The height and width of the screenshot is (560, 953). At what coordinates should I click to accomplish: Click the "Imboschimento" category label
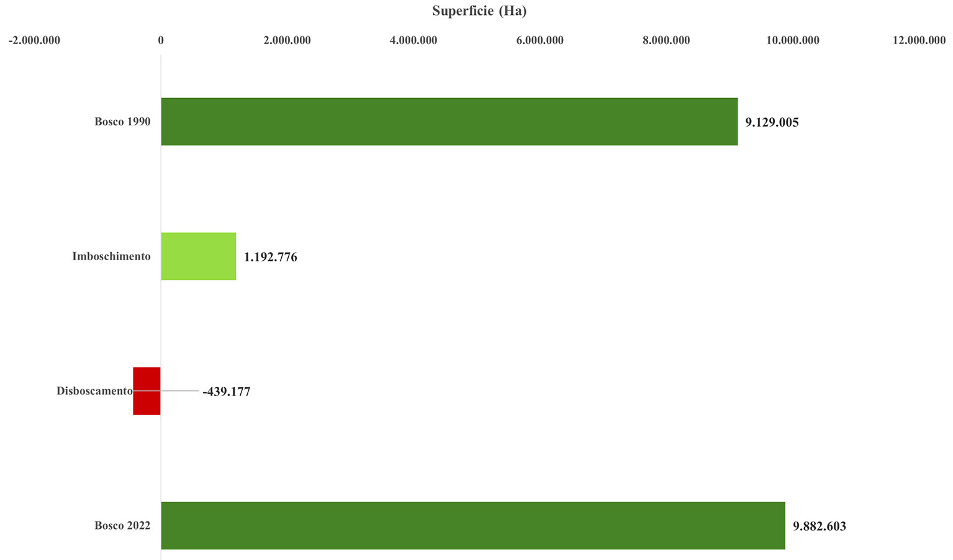(111, 256)
